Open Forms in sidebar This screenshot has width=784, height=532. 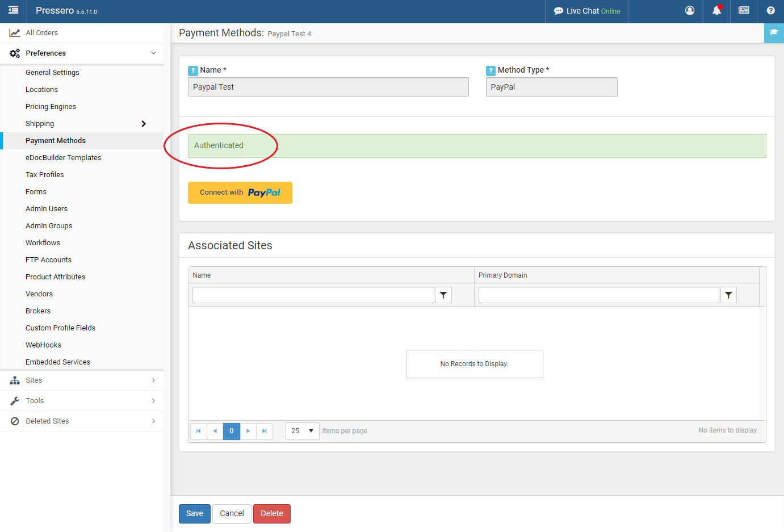(36, 192)
